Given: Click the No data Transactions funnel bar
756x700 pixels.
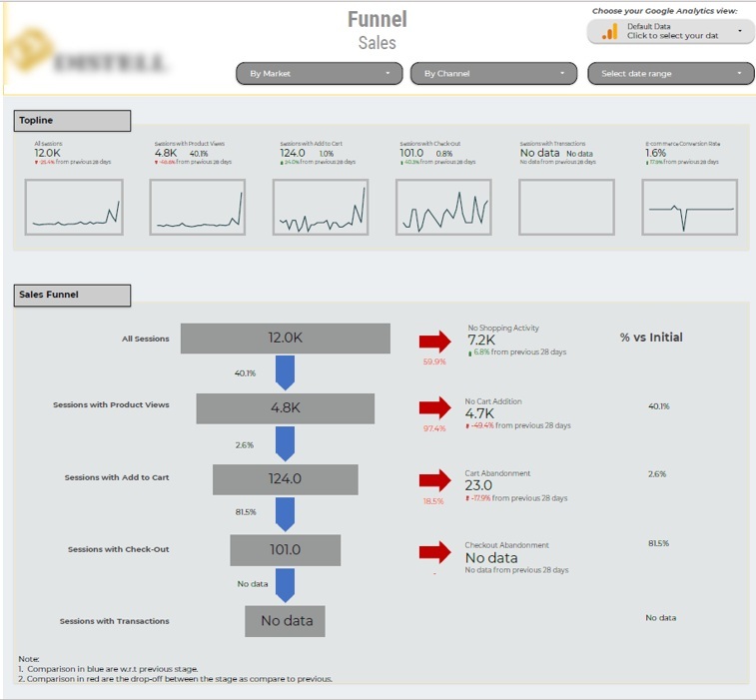Looking at the screenshot, I should (285, 621).
